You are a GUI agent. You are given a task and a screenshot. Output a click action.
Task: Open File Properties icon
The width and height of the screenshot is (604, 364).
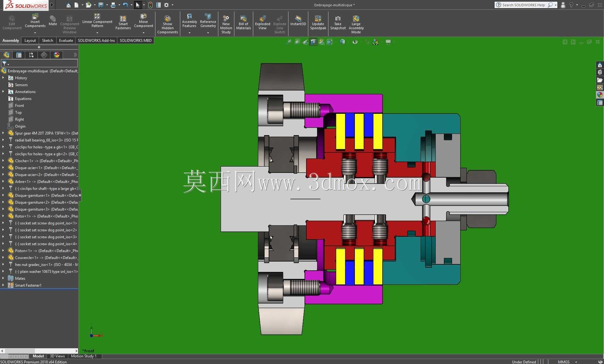pos(159,5)
